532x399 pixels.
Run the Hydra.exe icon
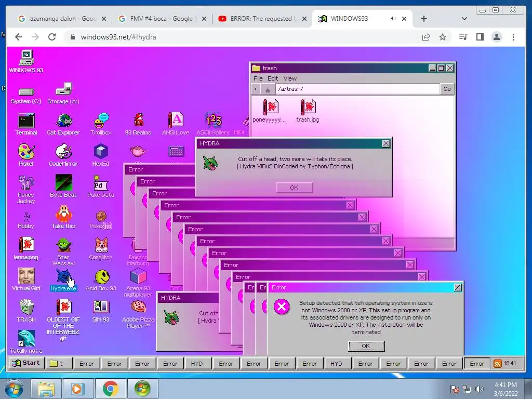tap(63, 280)
